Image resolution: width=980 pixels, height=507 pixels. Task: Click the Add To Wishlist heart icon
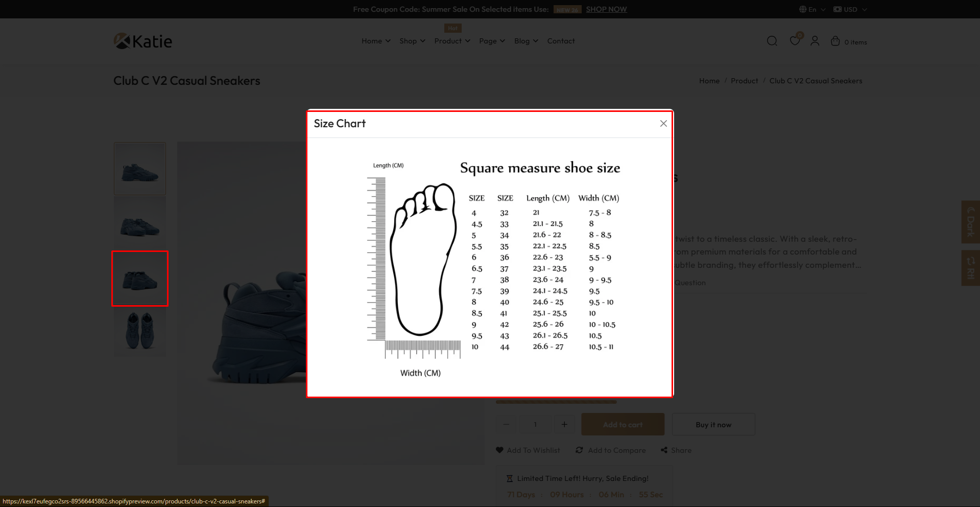click(x=499, y=450)
